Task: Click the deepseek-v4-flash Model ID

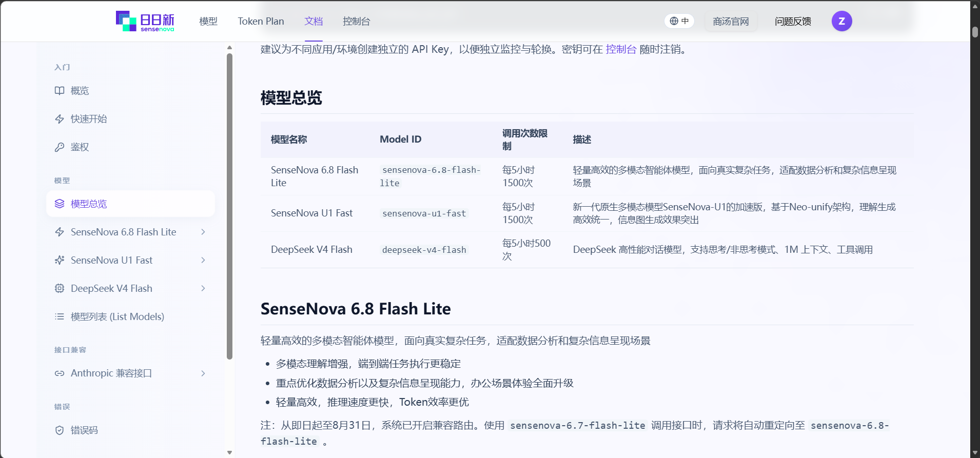Action: (424, 250)
